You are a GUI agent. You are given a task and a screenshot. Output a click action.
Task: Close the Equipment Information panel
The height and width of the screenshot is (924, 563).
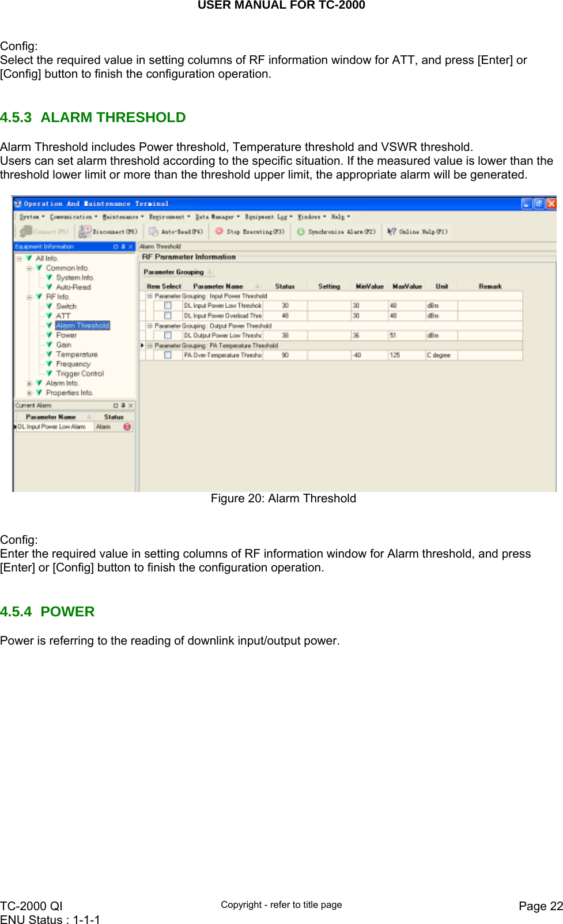click(130, 247)
